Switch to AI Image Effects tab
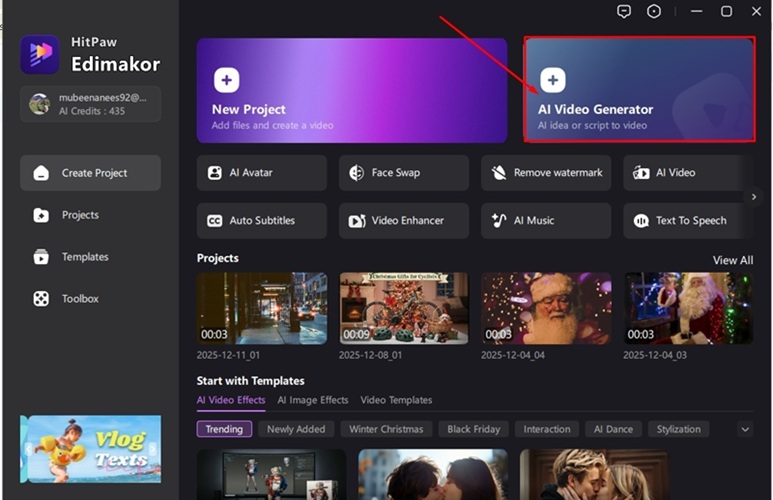773x500 pixels. click(x=313, y=400)
